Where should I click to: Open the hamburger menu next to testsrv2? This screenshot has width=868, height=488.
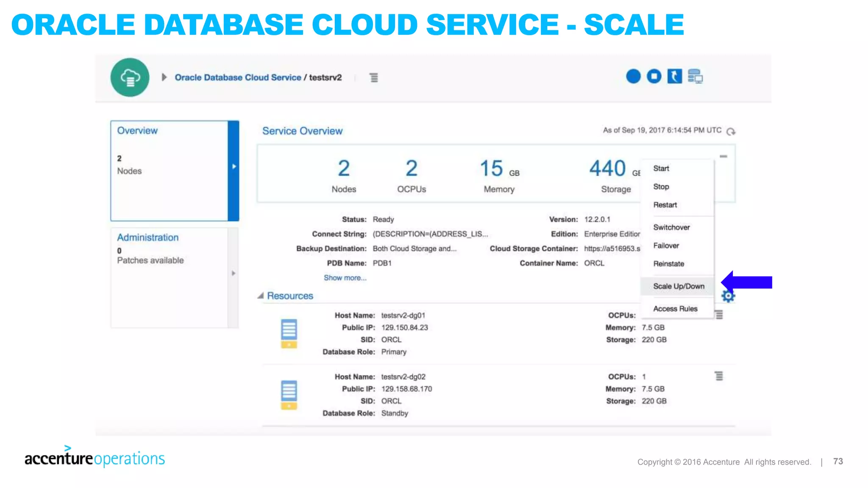pos(374,78)
